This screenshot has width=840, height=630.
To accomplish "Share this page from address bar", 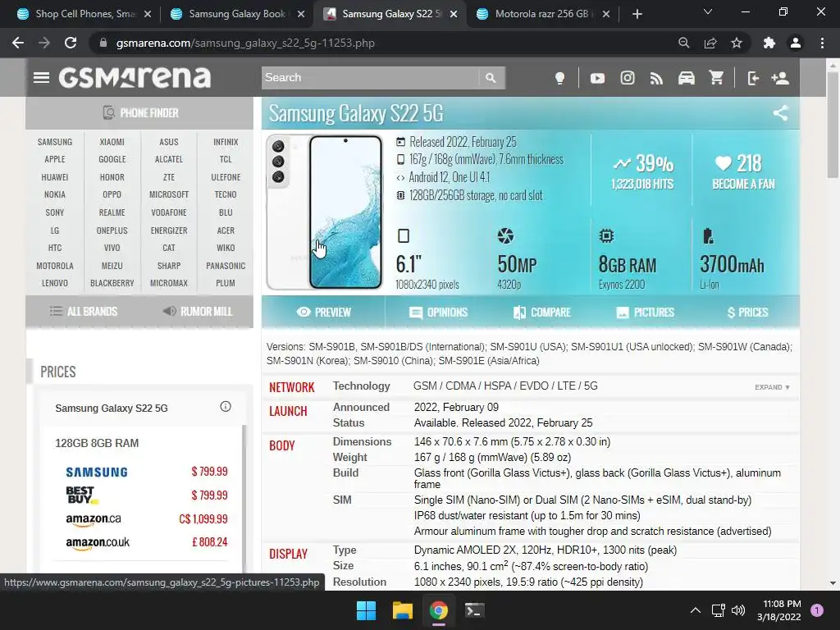I will pos(710,43).
